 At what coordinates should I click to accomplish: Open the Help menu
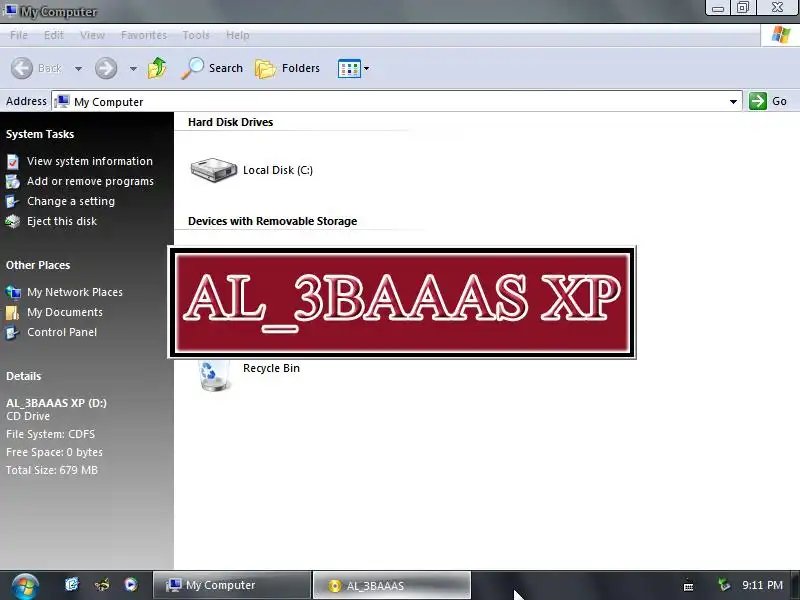coord(238,35)
